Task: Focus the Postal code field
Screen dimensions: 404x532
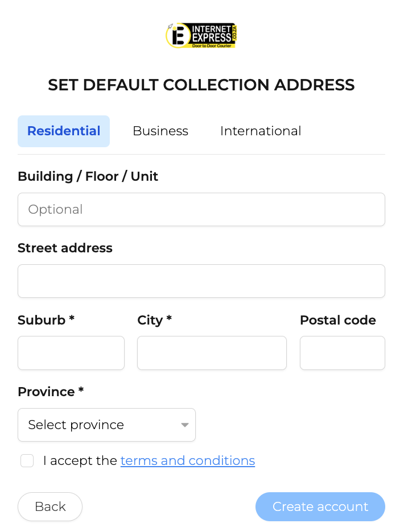Action: pyautogui.click(x=343, y=353)
